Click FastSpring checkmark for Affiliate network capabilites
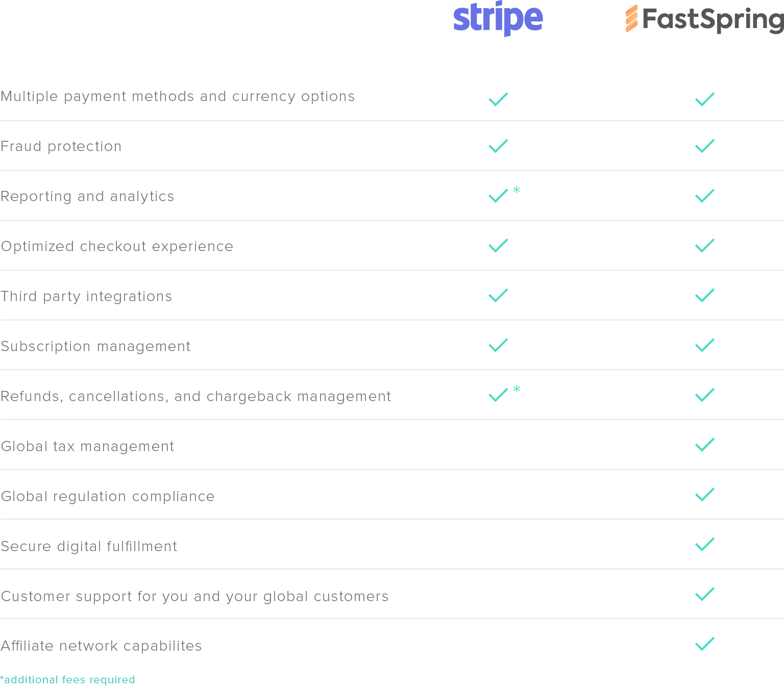 pos(705,644)
